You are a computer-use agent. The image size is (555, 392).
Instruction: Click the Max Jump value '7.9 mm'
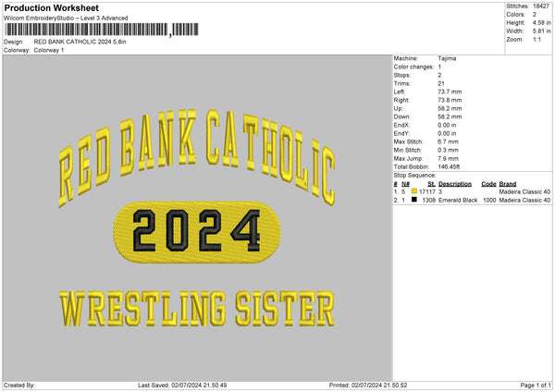click(x=448, y=159)
